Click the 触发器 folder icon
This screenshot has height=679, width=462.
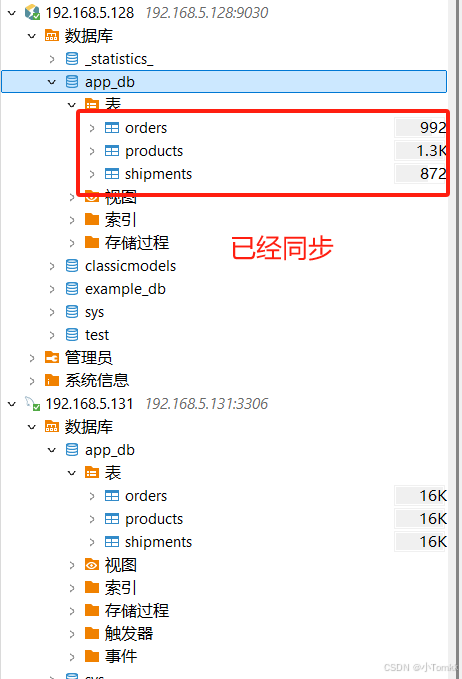[92, 634]
